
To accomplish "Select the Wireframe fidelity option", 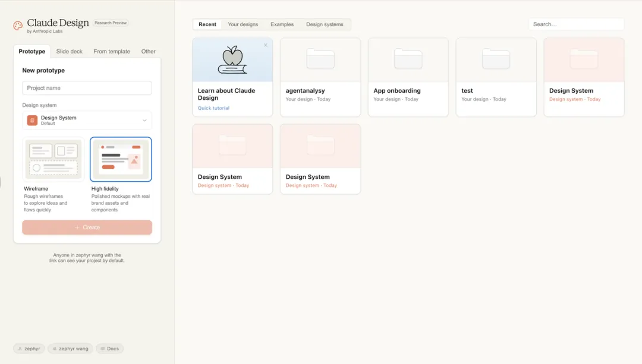I will coord(54,159).
